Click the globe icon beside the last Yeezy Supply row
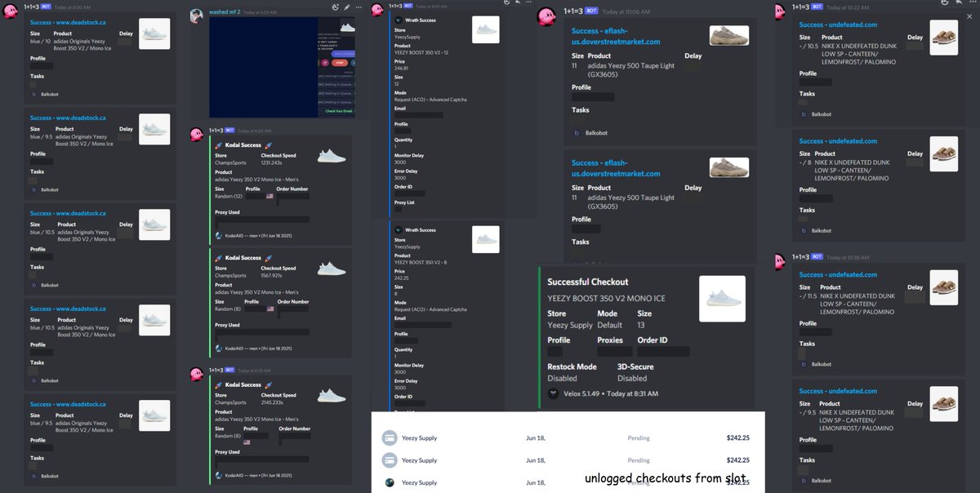 coord(389,482)
